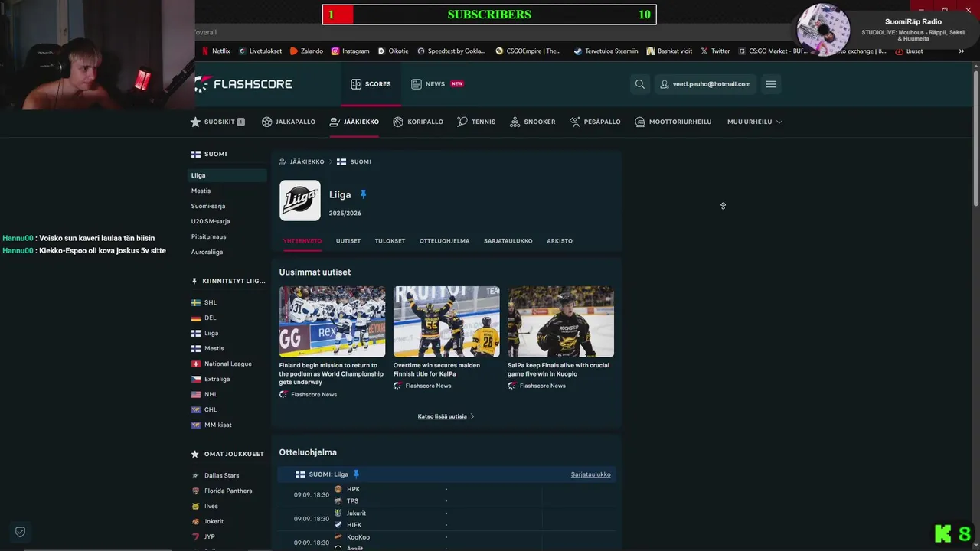Click the SuomiRäp Radio album artwork
This screenshot has height=551, width=980.
click(x=824, y=31)
